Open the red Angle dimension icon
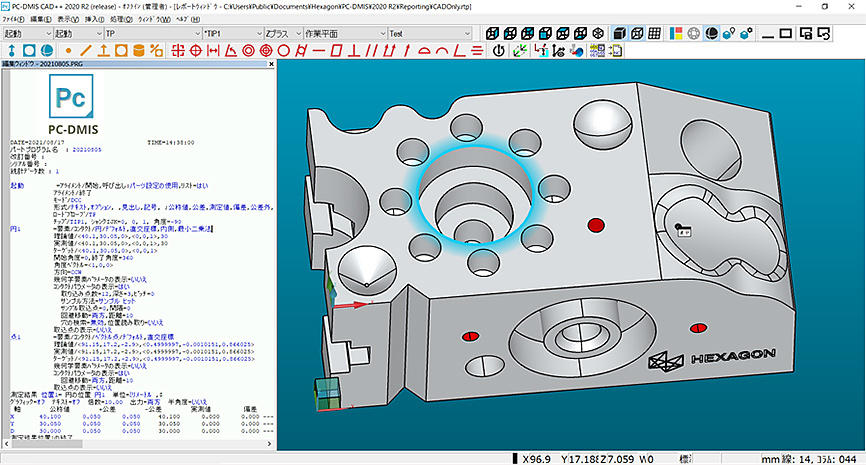 click(x=231, y=51)
